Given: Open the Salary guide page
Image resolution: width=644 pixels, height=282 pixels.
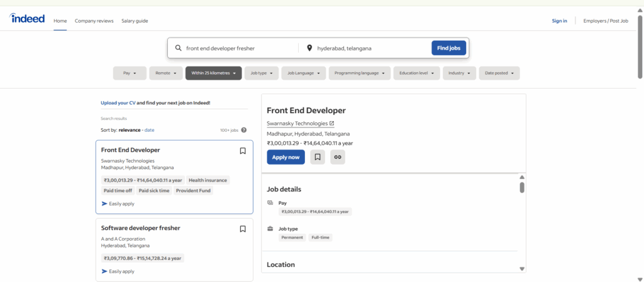Looking at the screenshot, I should point(135,21).
